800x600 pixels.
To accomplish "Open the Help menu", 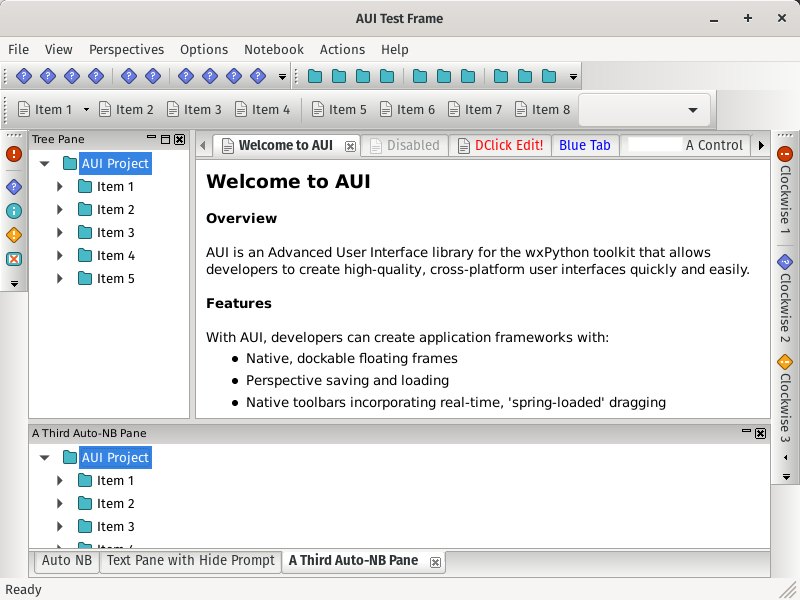I will point(394,49).
